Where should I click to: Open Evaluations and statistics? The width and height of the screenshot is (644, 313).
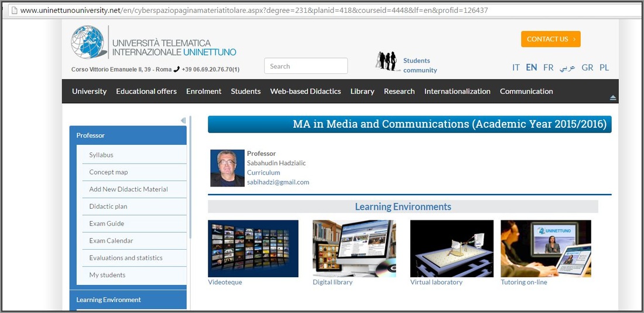(x=134, y=258)
